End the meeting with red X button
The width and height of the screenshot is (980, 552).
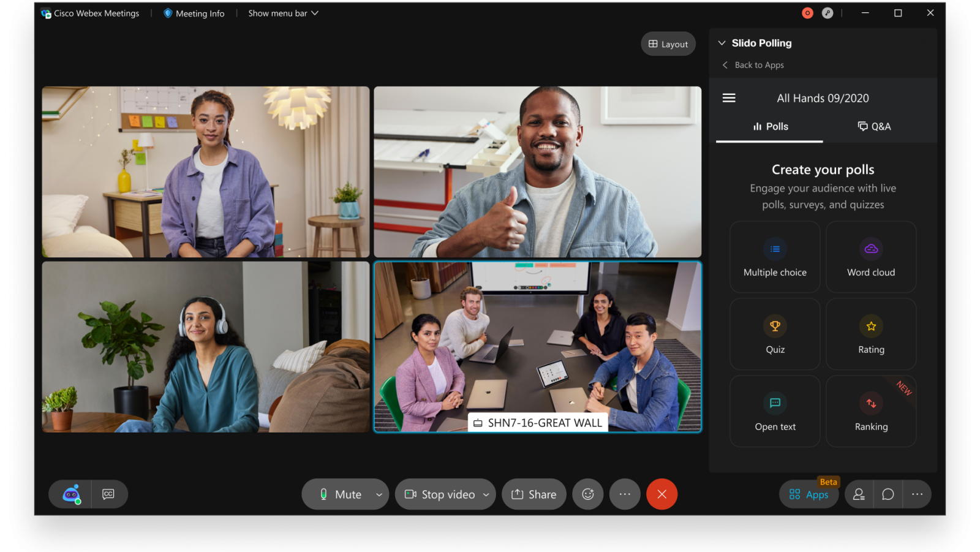pos(661,494)
